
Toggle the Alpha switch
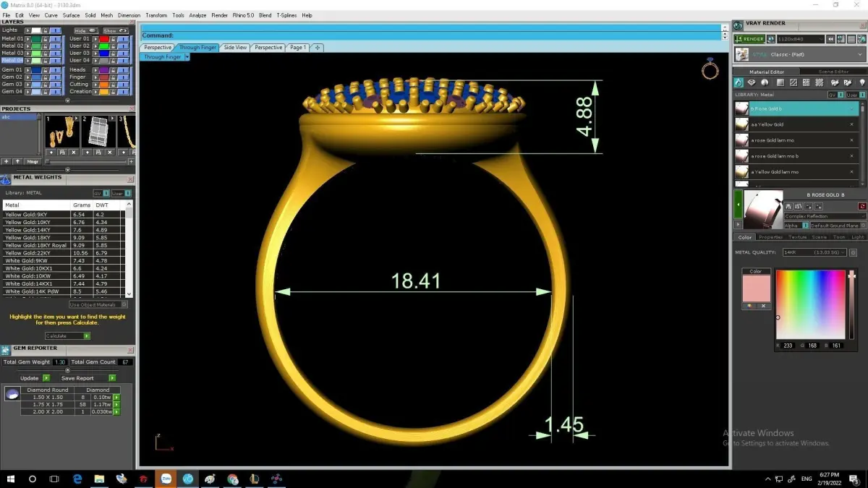(x=804, y=226)
